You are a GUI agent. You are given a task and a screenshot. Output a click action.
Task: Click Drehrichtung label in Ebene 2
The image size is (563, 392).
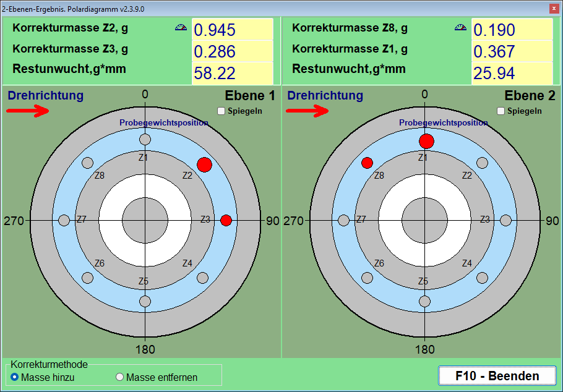point(325,95)
